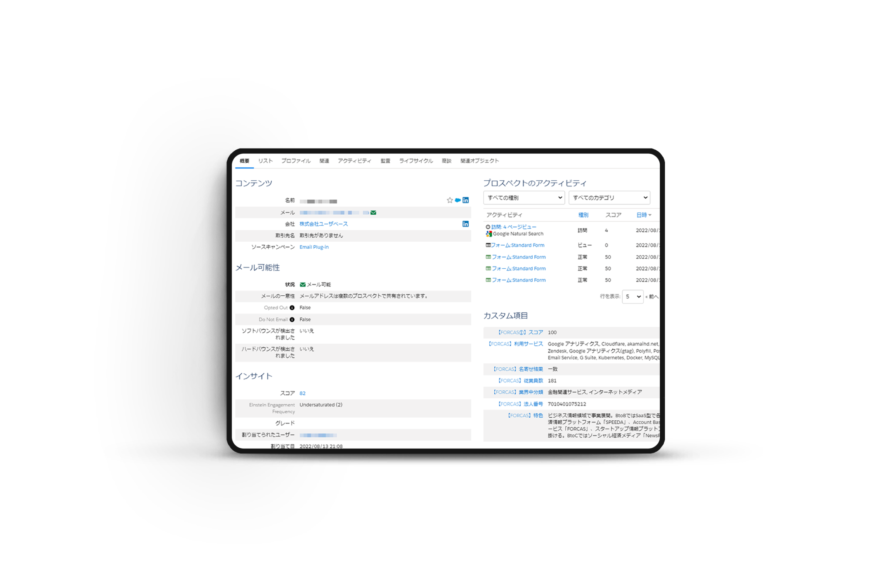Screen dimensions: 884x588
Task: Click the corporate number 7010401075212
Action: tap(567, 404)
